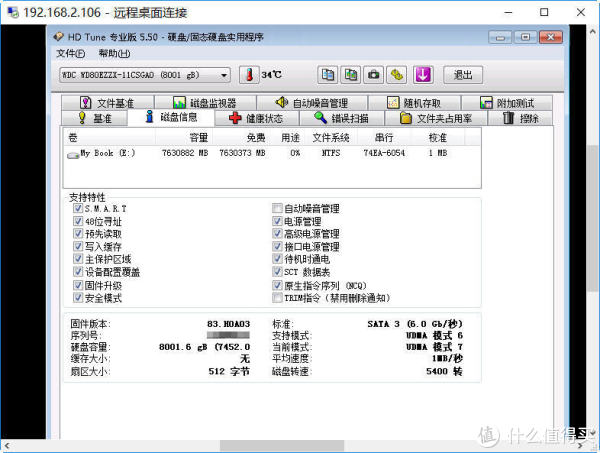This screenshot has width=600, height=453.
Task: Switch to 错误扫描 tab
Action: click(341, 118)
